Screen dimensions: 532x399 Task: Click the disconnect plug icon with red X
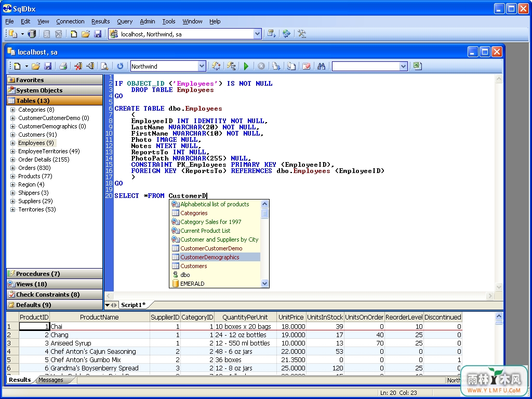[78, 66]
